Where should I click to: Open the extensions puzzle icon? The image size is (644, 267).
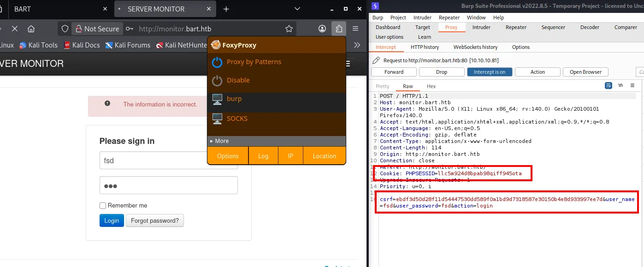[x=339, y=29]
